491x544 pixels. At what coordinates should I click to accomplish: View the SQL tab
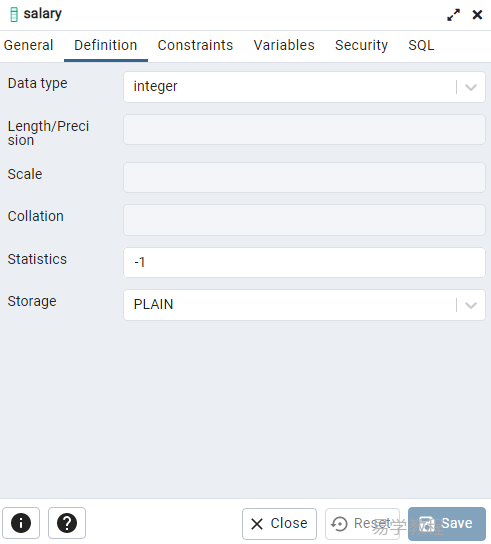pyautogui.click(x=421, y=45)
